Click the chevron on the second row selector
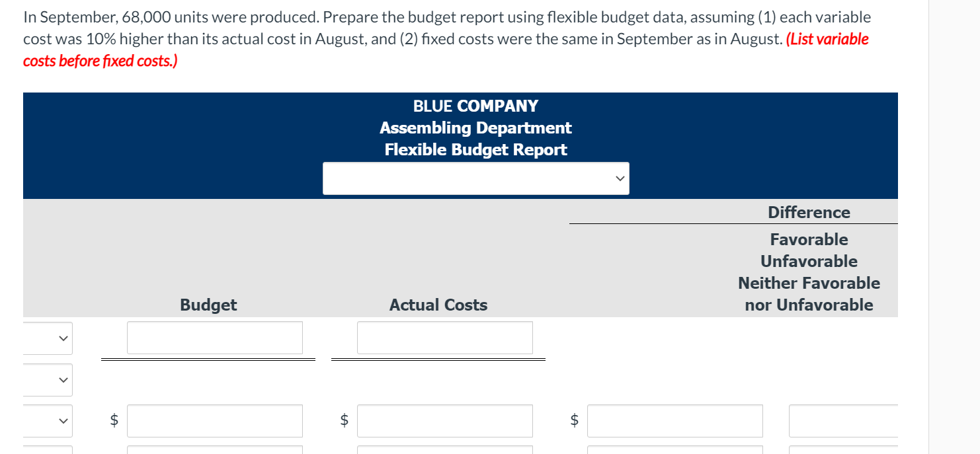The image size is (980, 454). click(61, 380)
